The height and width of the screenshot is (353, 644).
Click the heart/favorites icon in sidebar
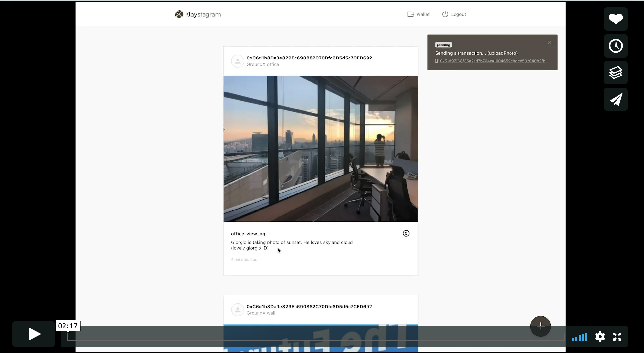click(617, 19)
